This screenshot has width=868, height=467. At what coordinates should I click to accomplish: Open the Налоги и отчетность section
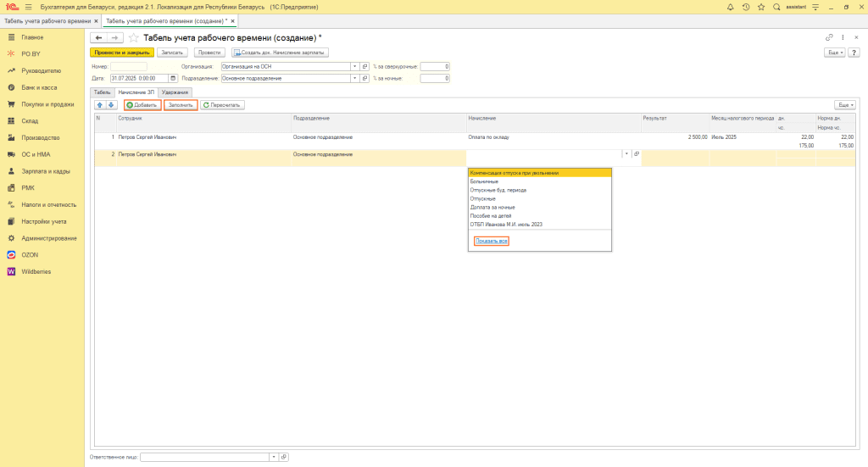(x=48, y=205)
